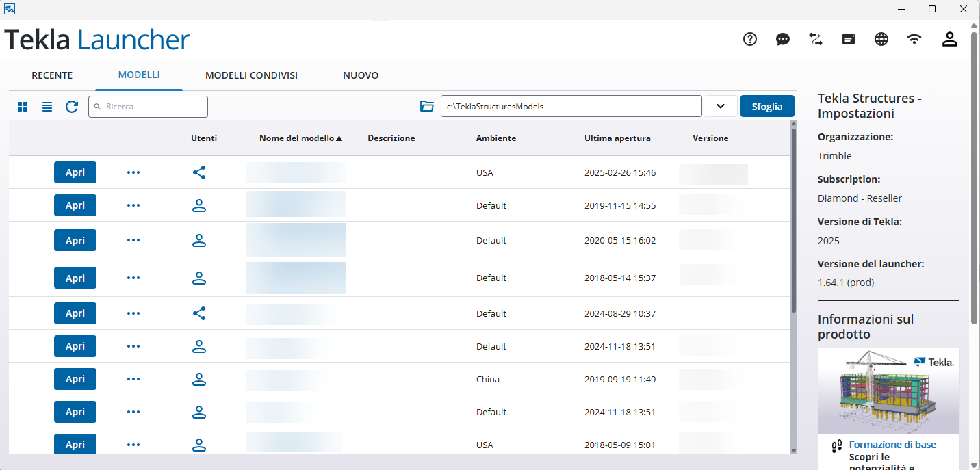
Task: Go to the RECENTE tab
Action: [x=52, y=75]
